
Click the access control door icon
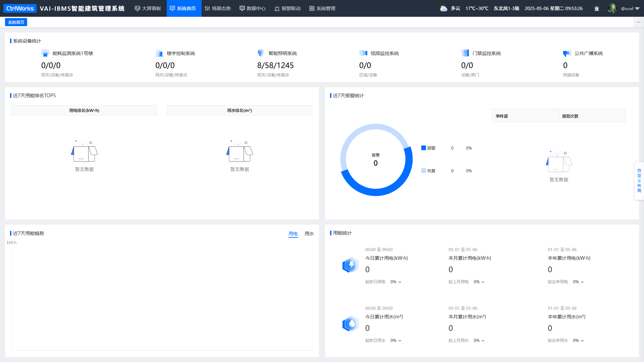465,53
